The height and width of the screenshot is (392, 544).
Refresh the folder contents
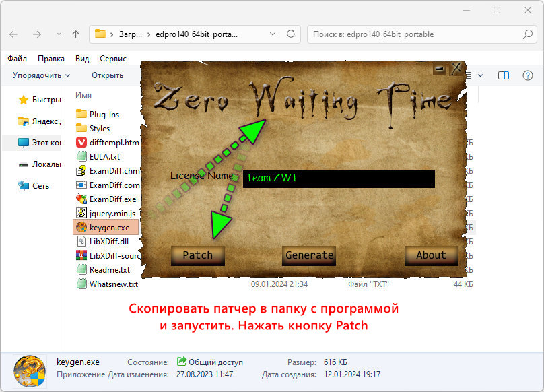(x=291, y=34)
